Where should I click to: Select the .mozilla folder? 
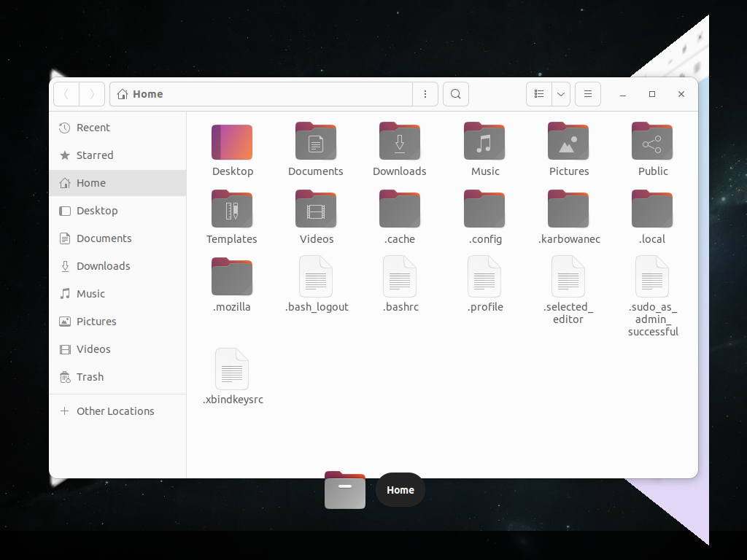(232, 276)
